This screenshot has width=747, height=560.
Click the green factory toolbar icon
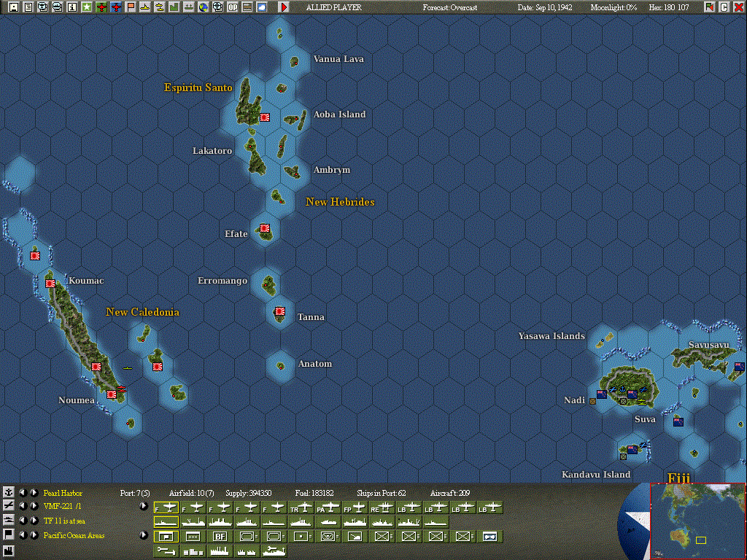174,7
